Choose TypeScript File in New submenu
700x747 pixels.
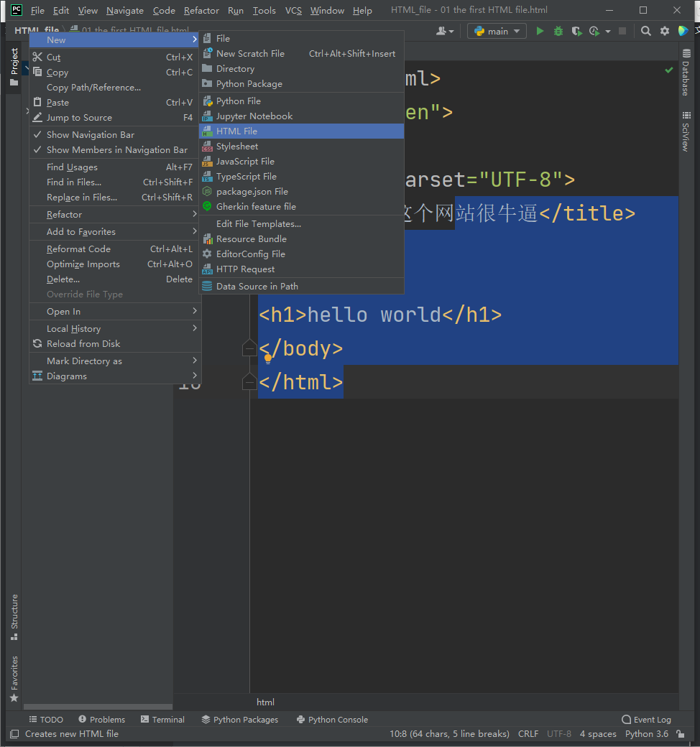301,176
